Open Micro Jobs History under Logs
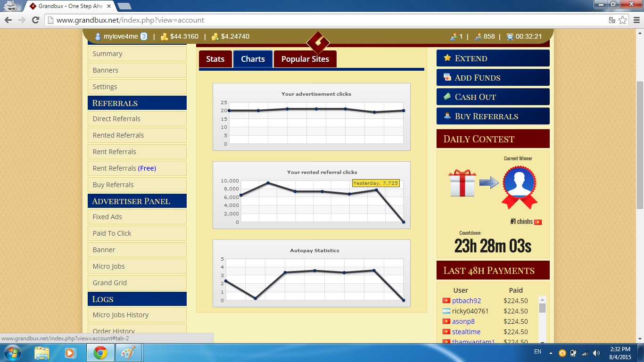The width and height of the screenshot is (644, 362). (137, 315)
